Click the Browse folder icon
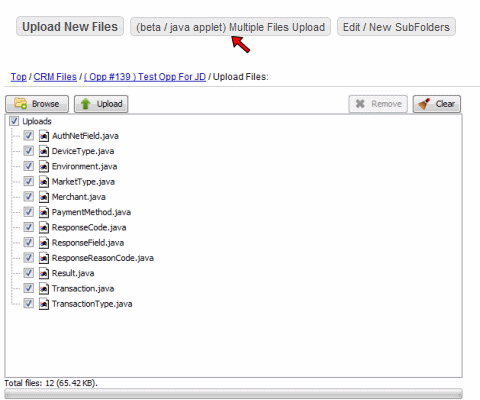 (x=21, y=104)
